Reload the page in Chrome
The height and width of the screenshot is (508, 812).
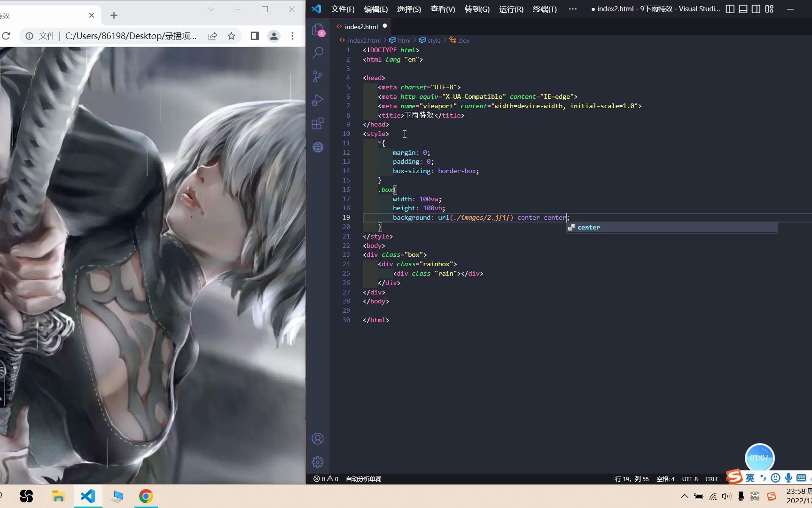coord(6,36)
